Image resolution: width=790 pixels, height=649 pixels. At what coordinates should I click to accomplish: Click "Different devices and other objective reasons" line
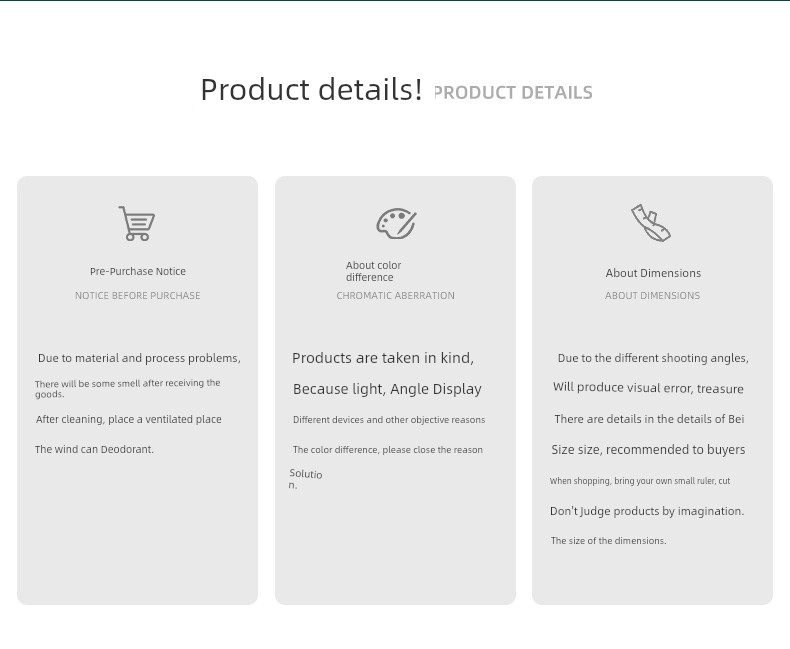point(389,420)
